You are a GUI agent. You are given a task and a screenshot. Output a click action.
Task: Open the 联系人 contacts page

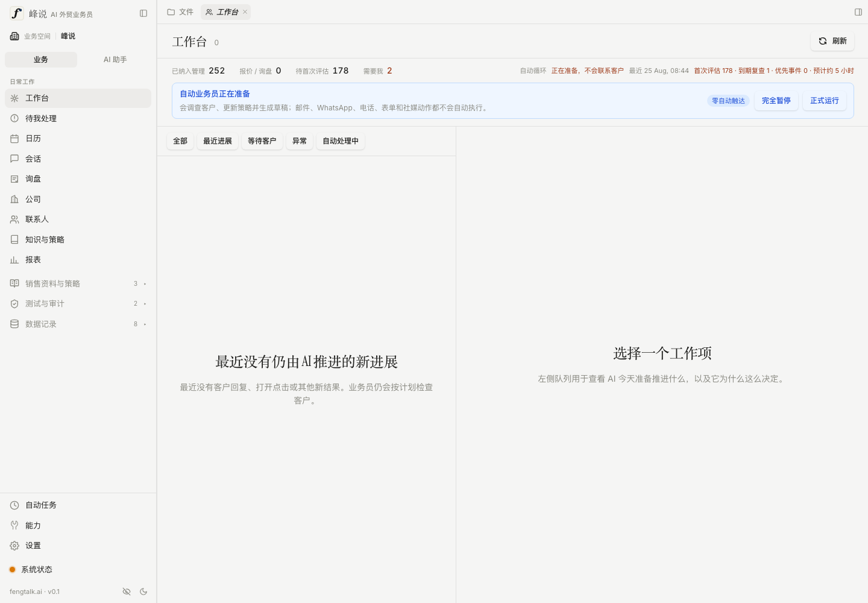pyautogui.click(x=78, y=219)
